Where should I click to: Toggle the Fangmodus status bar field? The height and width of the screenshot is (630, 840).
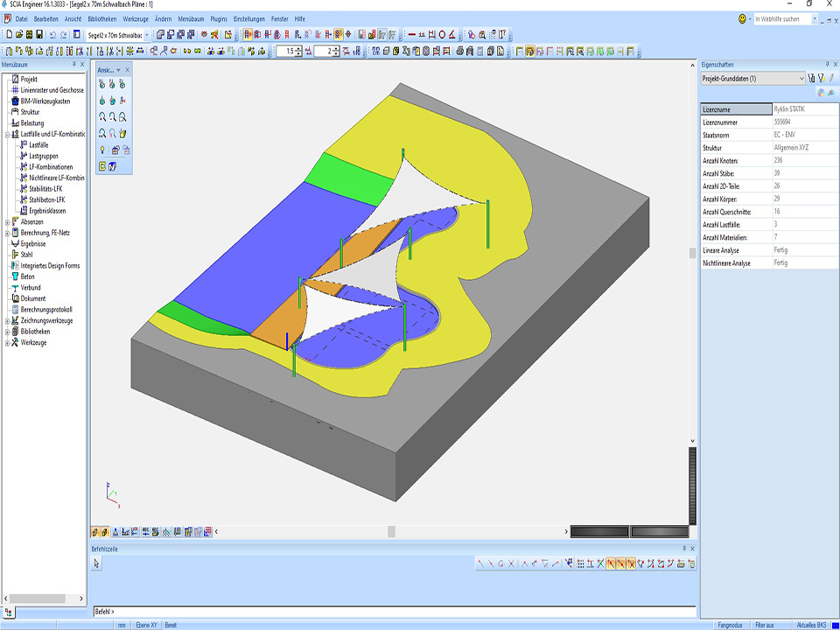730,625
